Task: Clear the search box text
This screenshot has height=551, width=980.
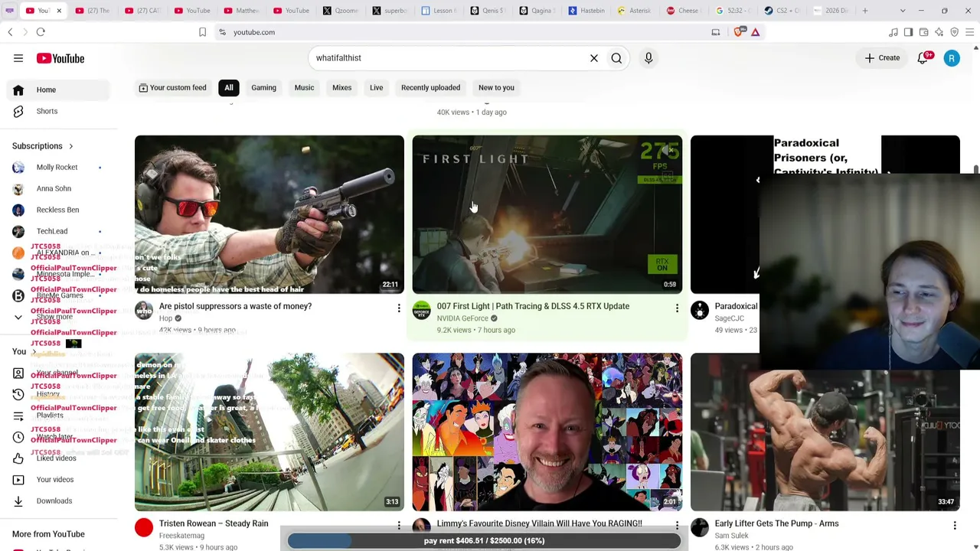Action: pyautogui.click(x=594, y=58)
